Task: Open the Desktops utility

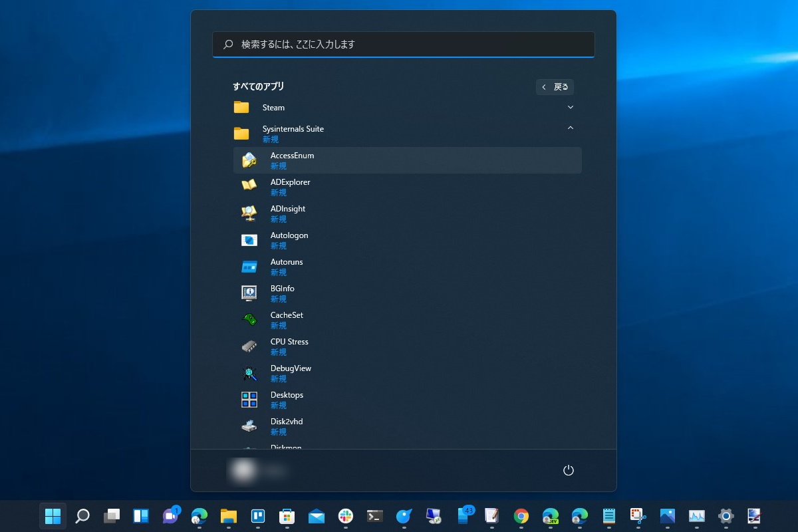Action: pyautogui.click(x=407, y=400)
